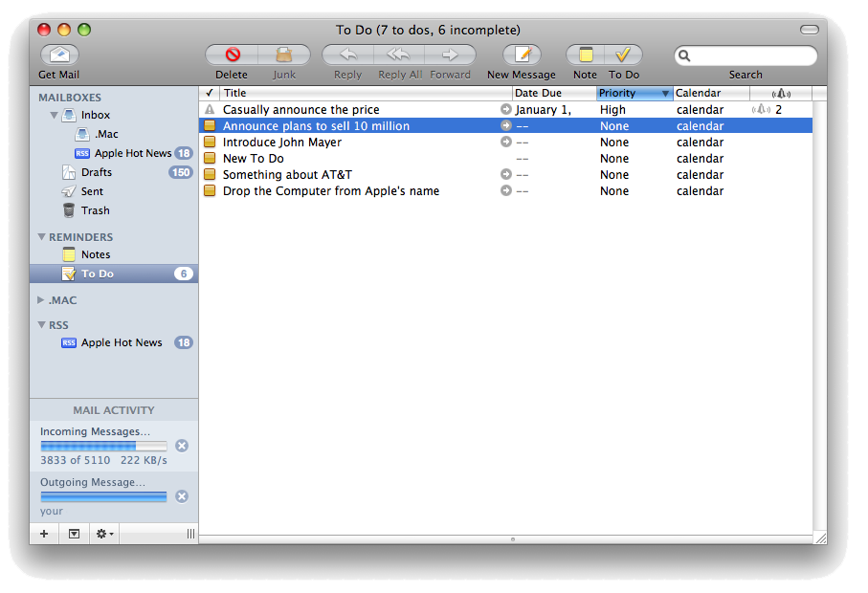Click arrow icon on Drop the Computer row

pos(506,191)
